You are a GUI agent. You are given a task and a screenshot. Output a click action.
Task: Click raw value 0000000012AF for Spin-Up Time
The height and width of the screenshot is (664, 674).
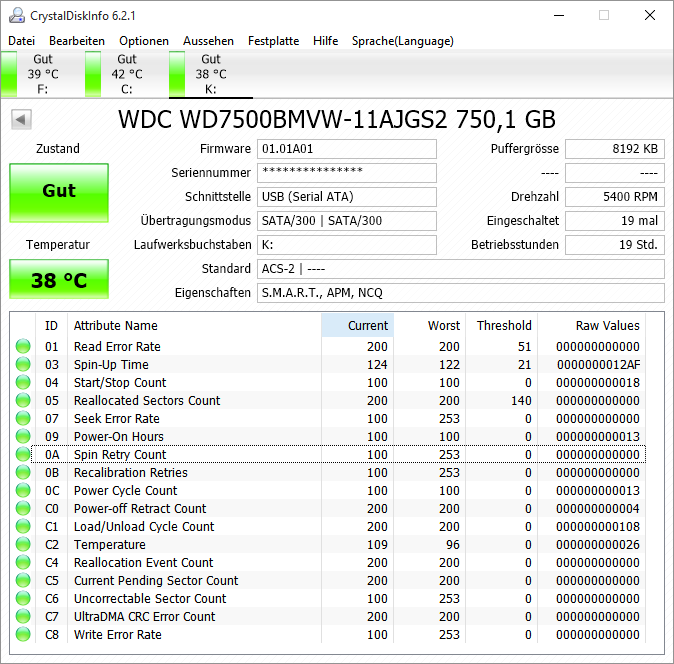598,365
